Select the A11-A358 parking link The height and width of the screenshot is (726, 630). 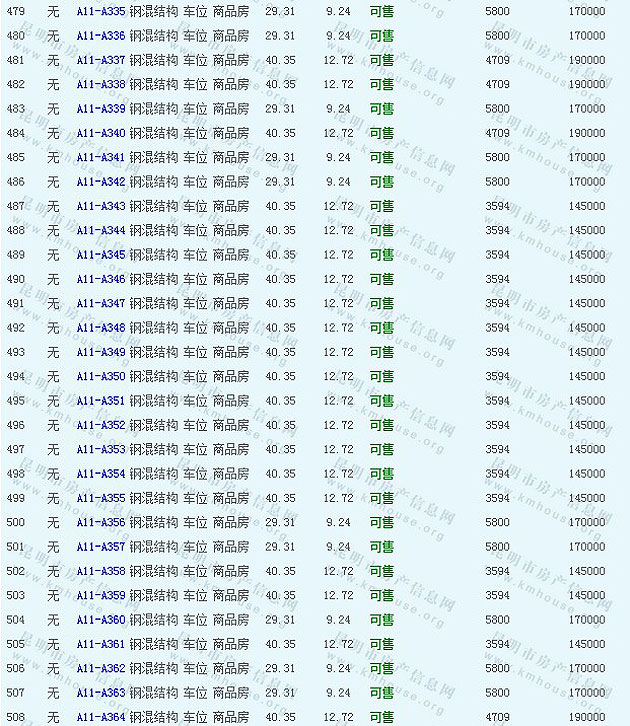[101, 571]
